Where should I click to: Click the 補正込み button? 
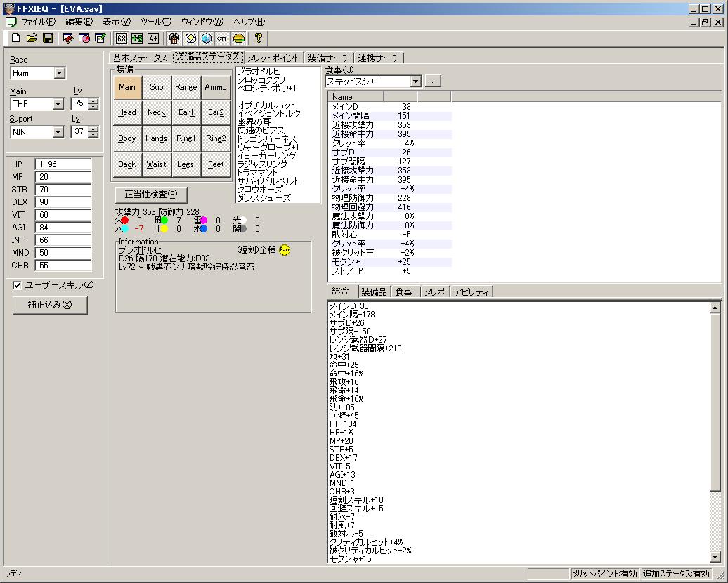50,305
